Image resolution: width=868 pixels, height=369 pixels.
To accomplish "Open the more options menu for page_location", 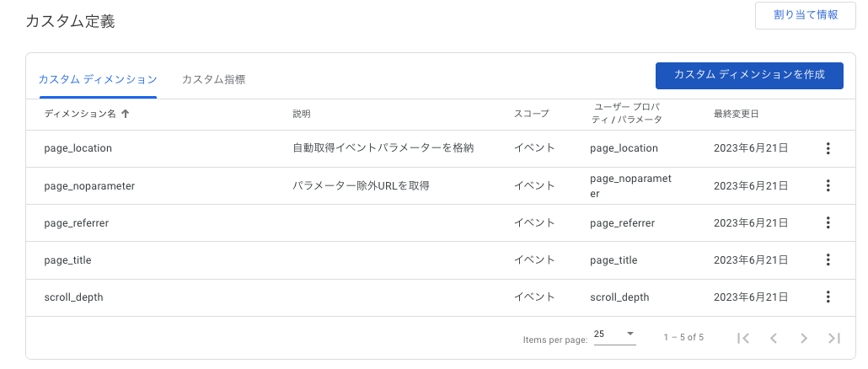I will [x=828, y=148].
